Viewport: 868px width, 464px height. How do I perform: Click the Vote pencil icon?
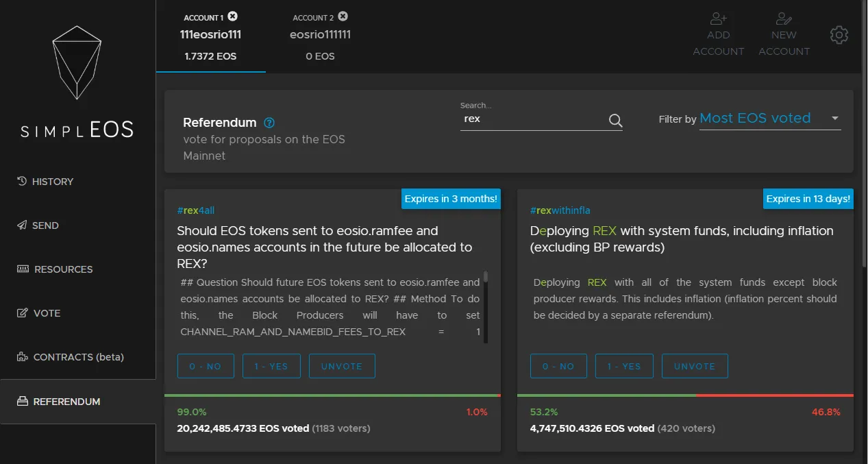point(22,313)
